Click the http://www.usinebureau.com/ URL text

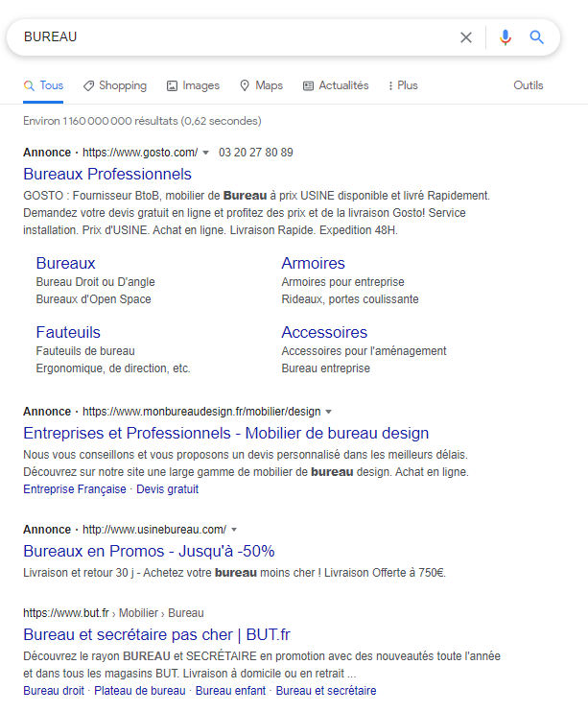pos(154,530)
